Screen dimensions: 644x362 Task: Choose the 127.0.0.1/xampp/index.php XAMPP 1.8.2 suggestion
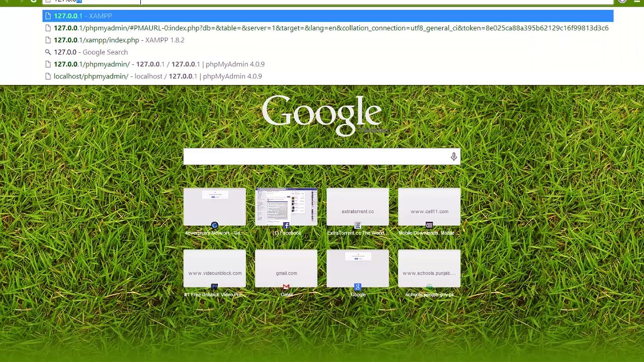(328, 40)
